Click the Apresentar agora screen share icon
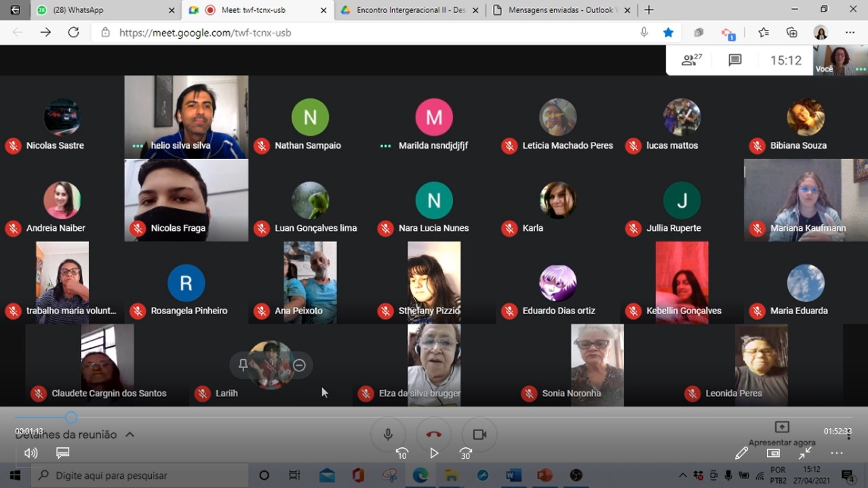The width and height of the screenshot is (868, 488). (x=782, y=427)
